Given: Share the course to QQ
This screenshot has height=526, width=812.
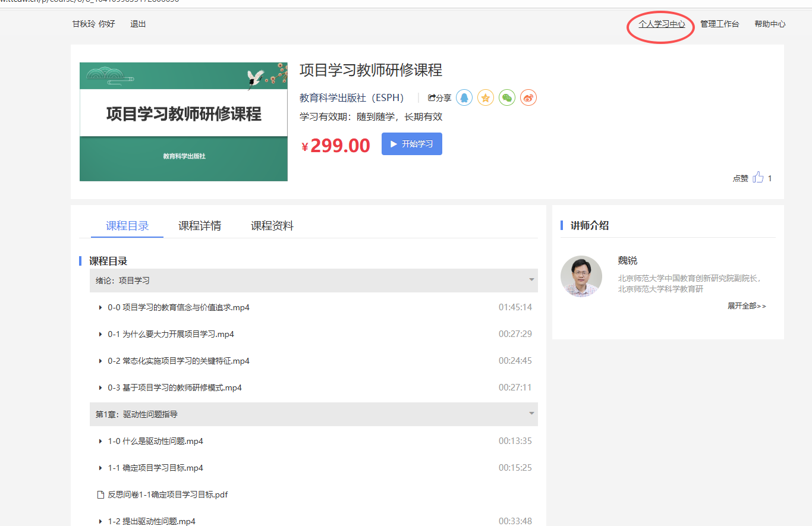Looking at the screenshot, I should click(464, 97).
